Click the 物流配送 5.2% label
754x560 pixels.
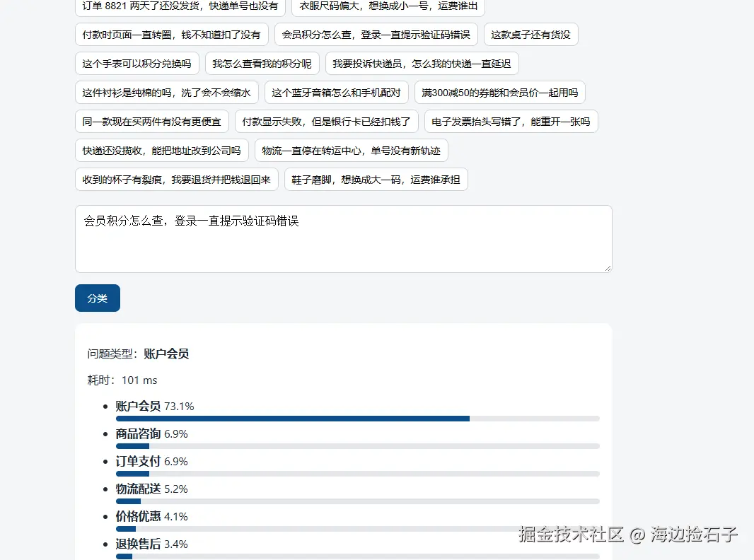click(x=151, y=489)
